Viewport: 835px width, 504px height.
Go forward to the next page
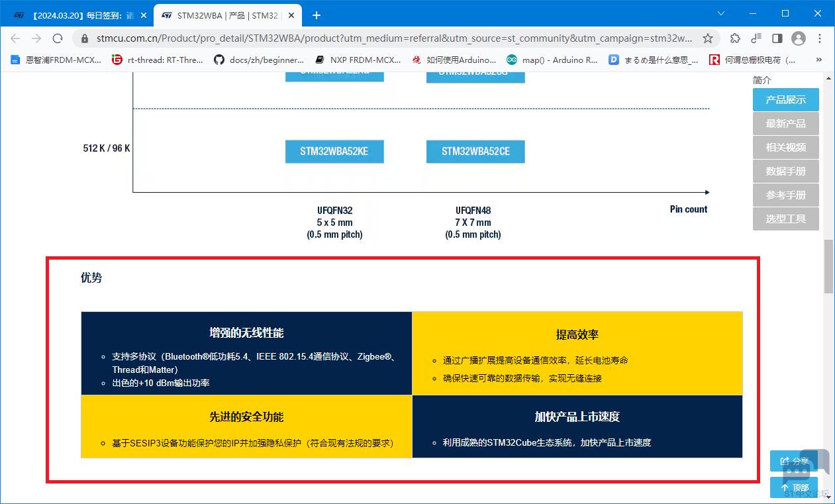point(36,38)
